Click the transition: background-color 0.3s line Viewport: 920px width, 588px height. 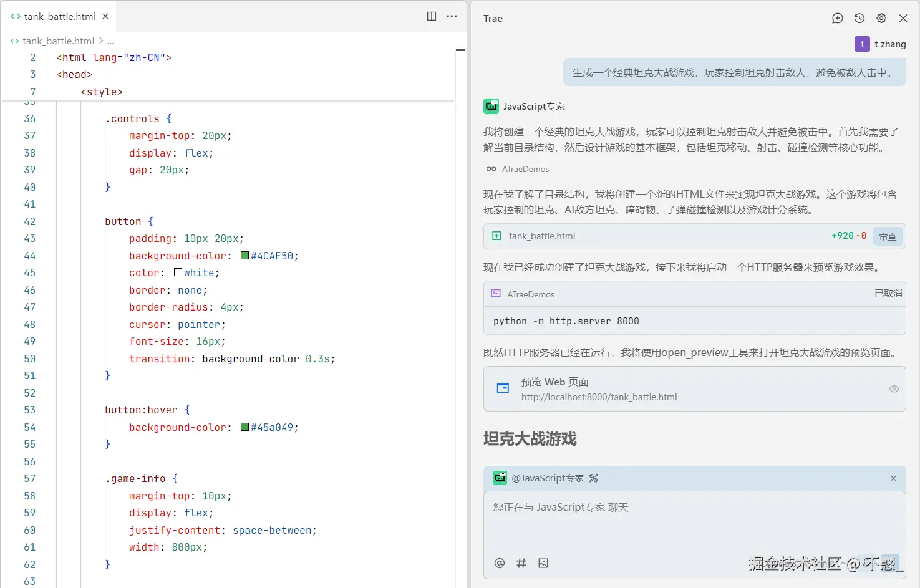tap(232, 359)
